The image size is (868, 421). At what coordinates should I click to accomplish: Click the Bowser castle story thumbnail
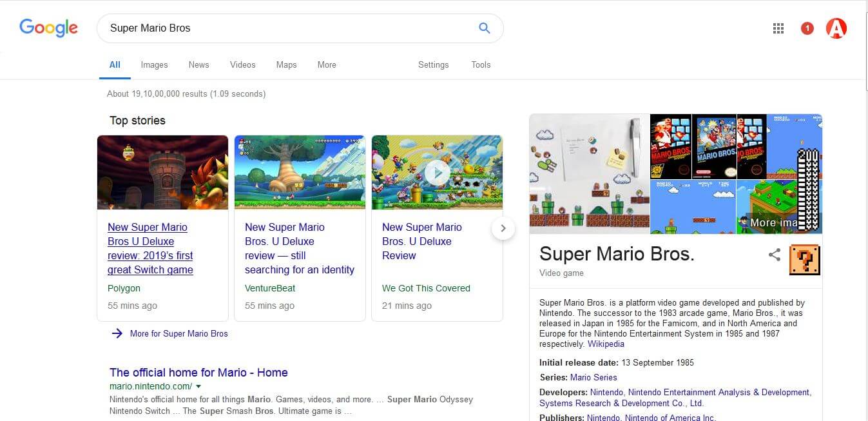162,172
